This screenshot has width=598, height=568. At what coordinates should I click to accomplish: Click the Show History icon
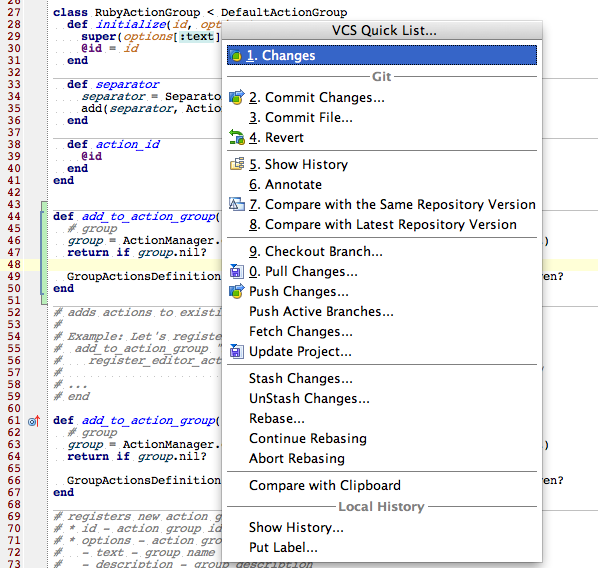[237, 164]
